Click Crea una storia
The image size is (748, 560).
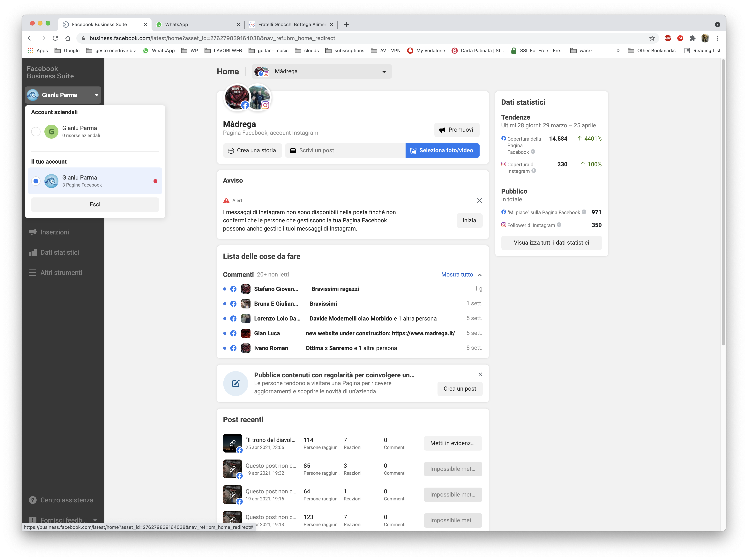(x=252, y=150)
